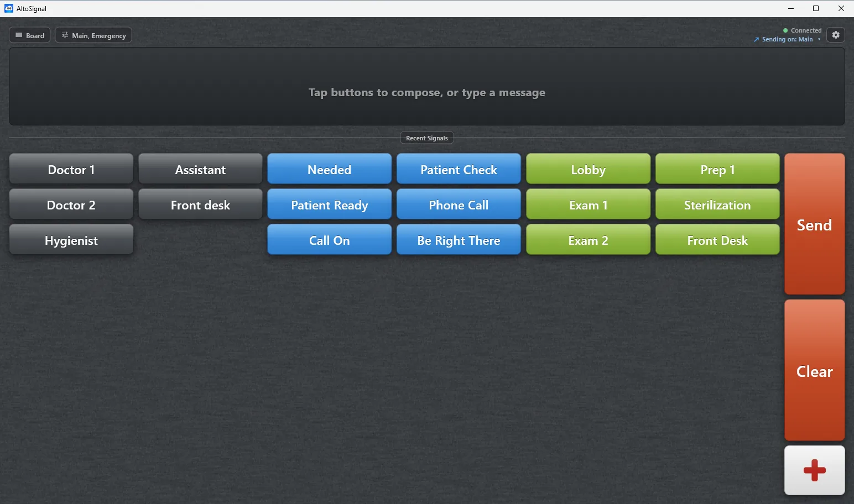Click the Connected status indicator
The height and width of the screenshot is (504, 854).
coord(802,30)
